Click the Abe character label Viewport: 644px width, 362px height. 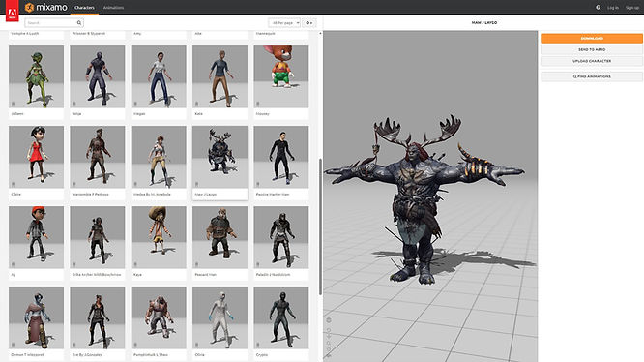point(198,33)
